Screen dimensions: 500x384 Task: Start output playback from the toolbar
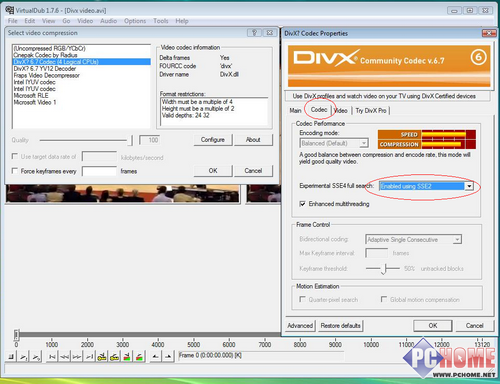36,357
